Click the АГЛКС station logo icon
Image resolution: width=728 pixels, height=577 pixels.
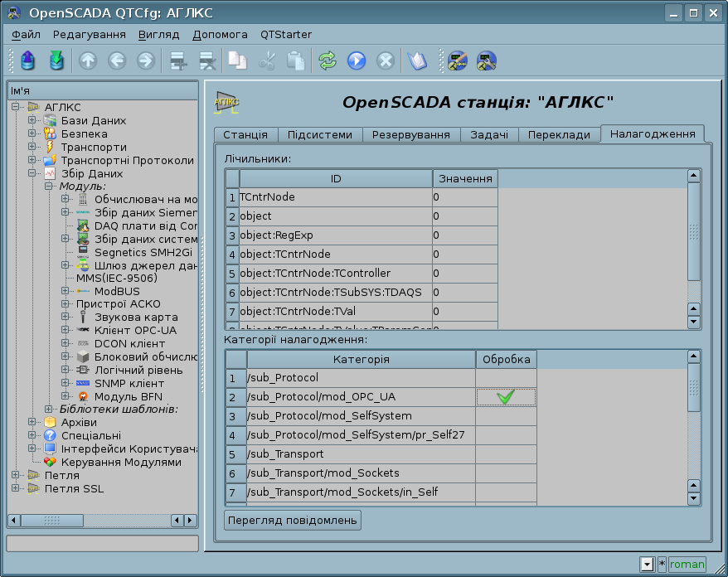[x=226, y=102]
